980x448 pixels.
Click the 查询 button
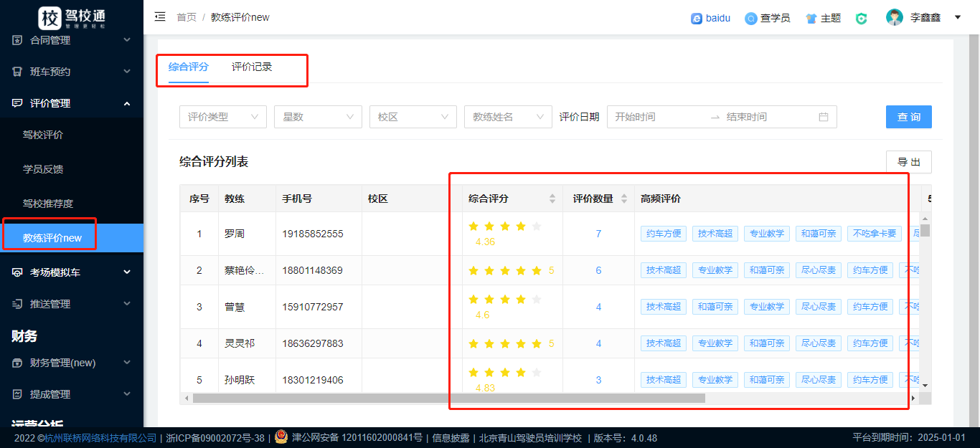tap(909, 117)
